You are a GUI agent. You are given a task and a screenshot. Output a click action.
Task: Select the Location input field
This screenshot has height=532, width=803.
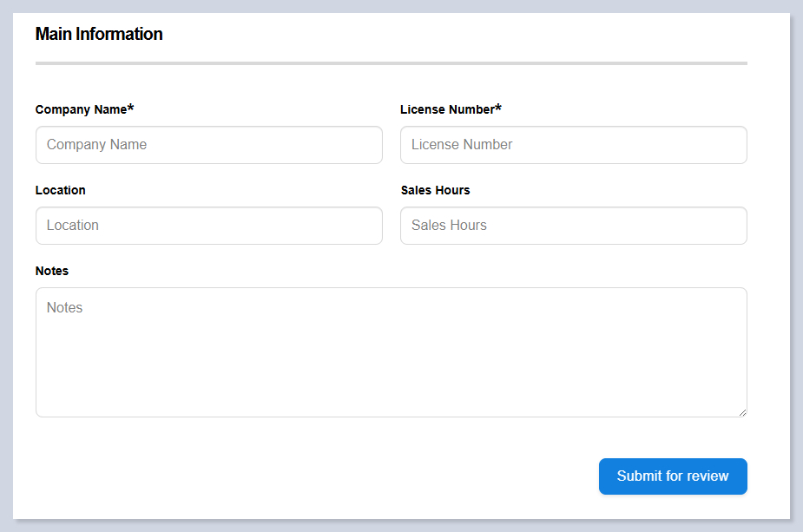pos(208,226)
